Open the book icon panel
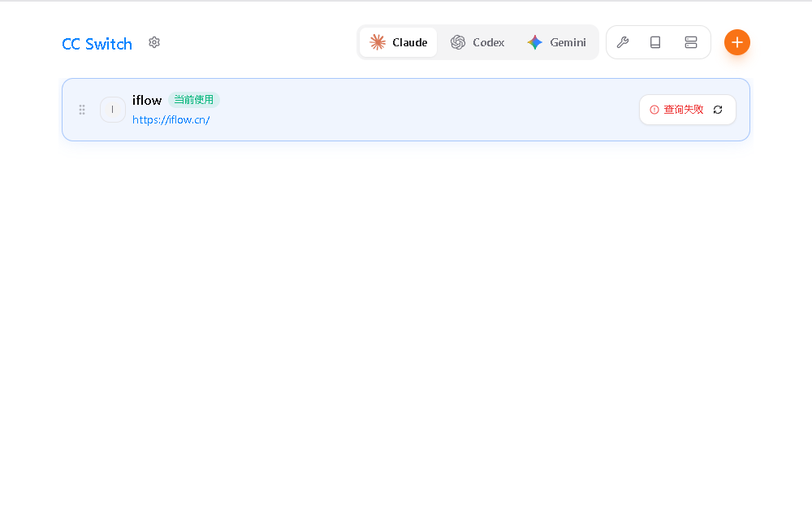 coord(655,42)
